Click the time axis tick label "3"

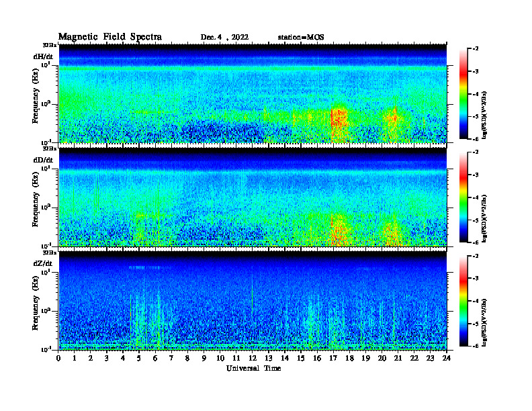point(107,359)
